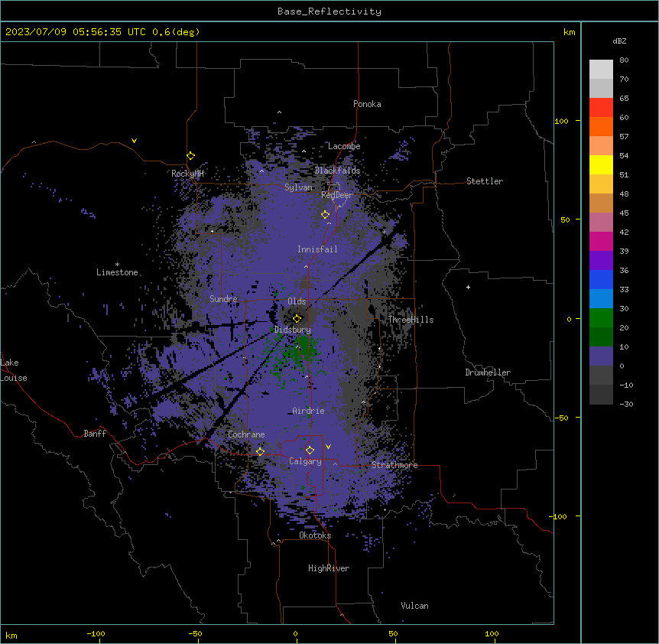The height and width of the screenshot is (644, 659).
Task: Click the Strathmore label
Action: tap(394, 465)
